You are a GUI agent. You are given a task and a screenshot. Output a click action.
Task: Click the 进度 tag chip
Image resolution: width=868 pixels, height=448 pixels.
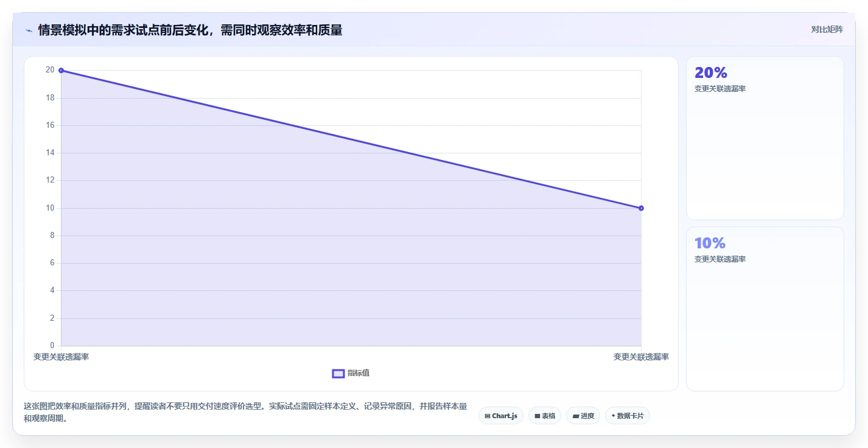[x=583, y=416]
